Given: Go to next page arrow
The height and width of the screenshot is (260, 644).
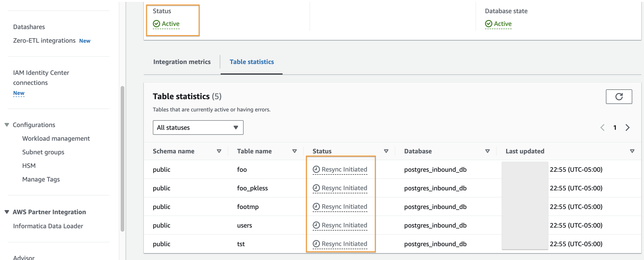Looking at the screenshot, I should 627,128.
